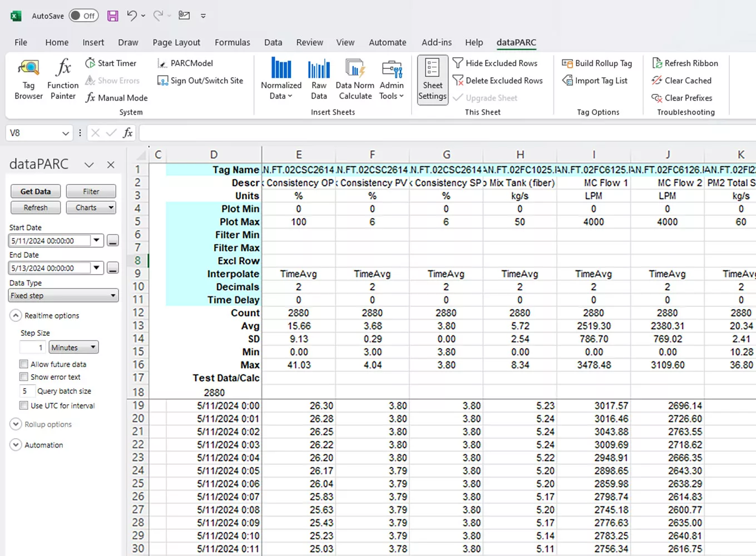Insert a Raw Data sheet
This screenshot has width=756, height=556.
(319, 80)
